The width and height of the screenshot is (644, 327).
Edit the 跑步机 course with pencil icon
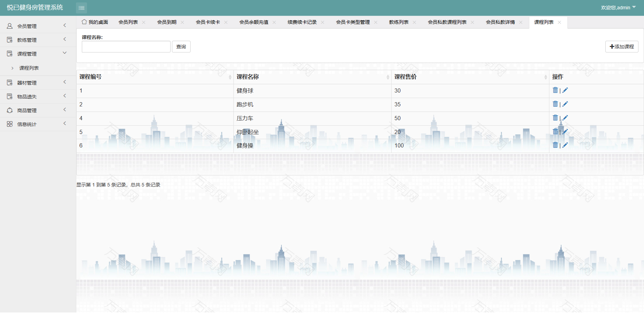pos(565,104)
